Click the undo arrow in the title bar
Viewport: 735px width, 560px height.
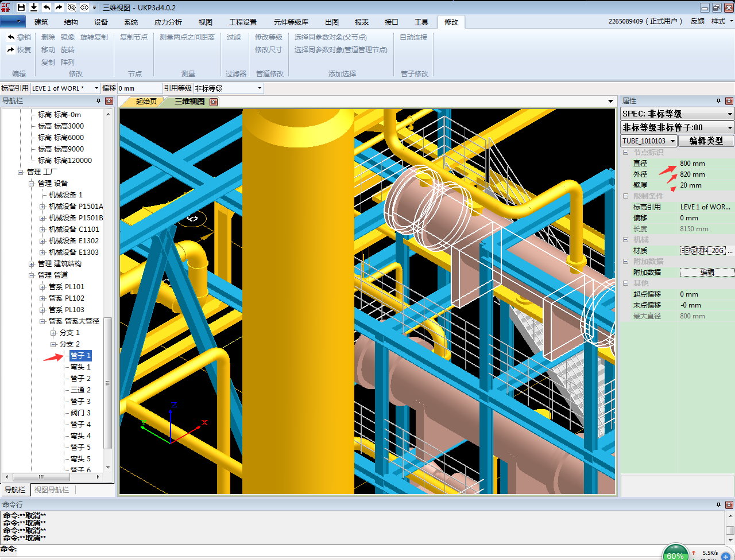click(x=47, y=7)
